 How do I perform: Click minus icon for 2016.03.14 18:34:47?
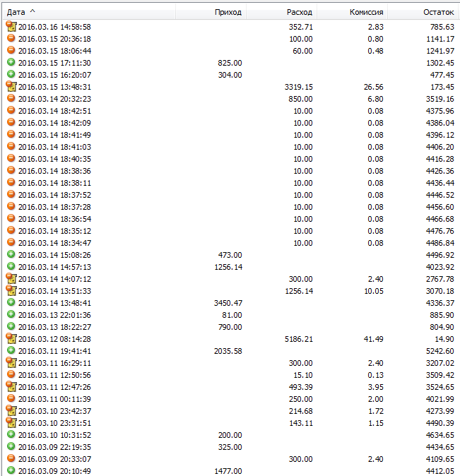pyautogui.click(x=11, y=242)
